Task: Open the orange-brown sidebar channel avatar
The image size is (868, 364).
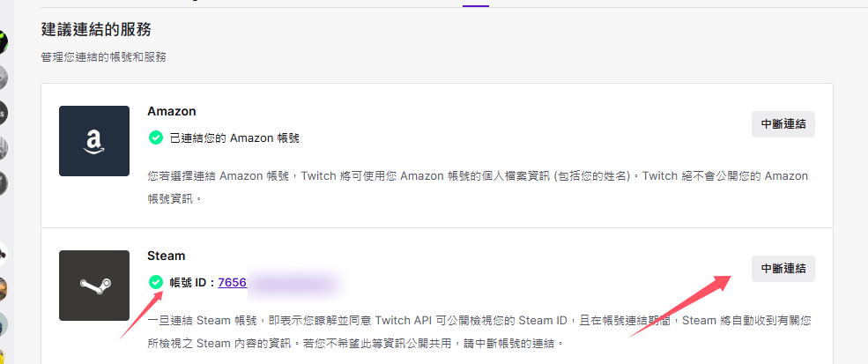Action: coord(3,289)
